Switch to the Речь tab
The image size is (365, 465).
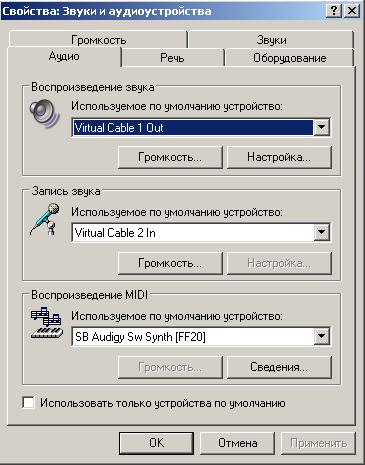click(172, 58)
